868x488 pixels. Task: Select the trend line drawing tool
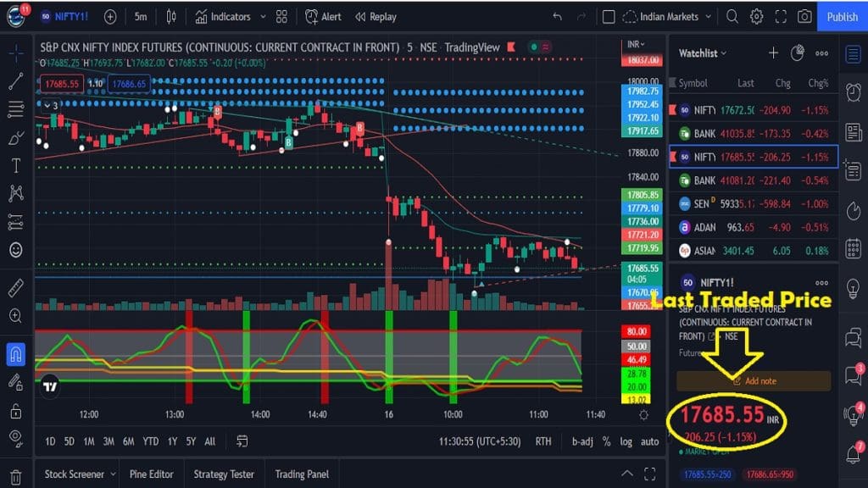click(16, 81)
